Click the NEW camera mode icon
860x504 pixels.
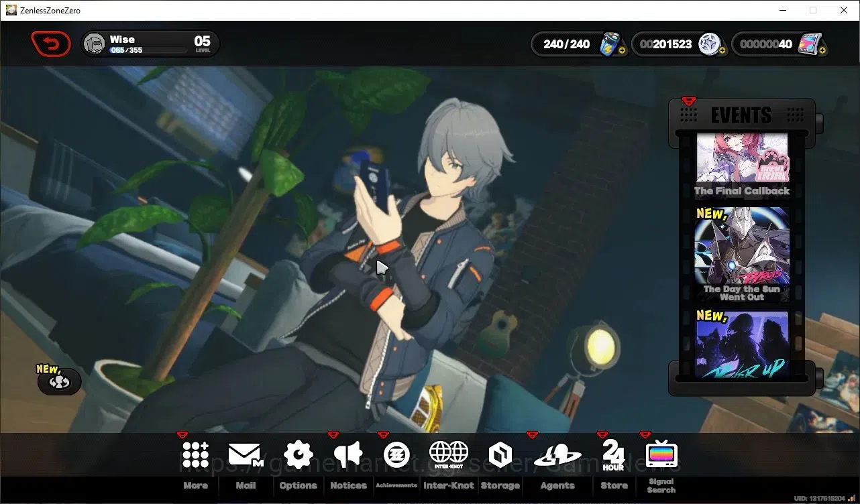[60, 381]
